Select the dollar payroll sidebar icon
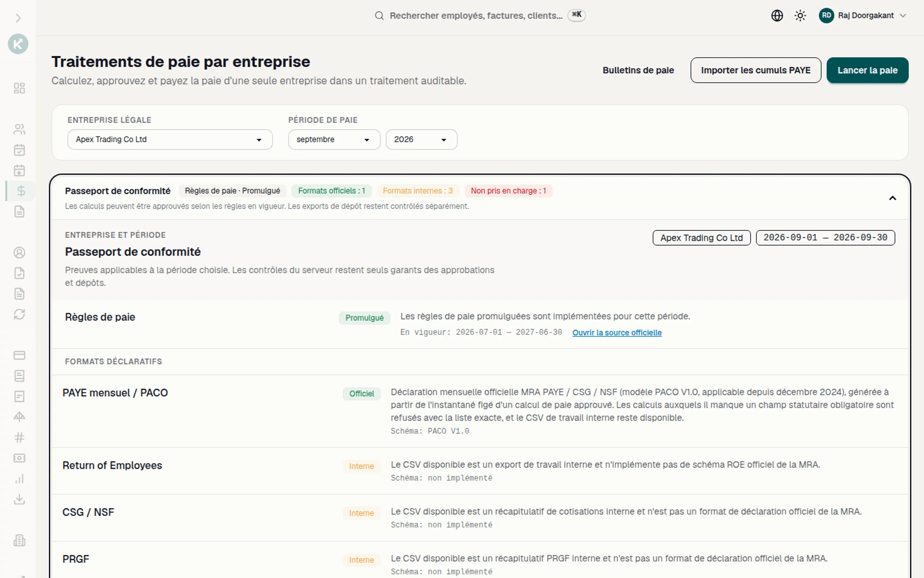The width and height of the screenshot is (924, 578). tap(21, 191)
